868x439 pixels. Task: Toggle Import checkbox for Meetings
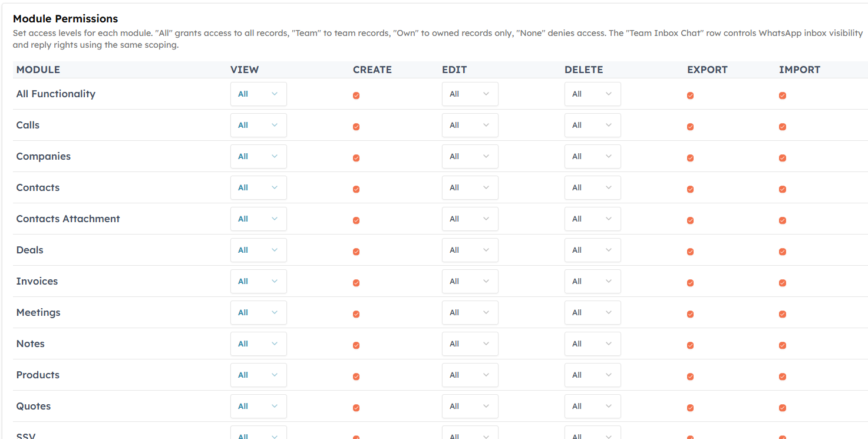point(783,314)
